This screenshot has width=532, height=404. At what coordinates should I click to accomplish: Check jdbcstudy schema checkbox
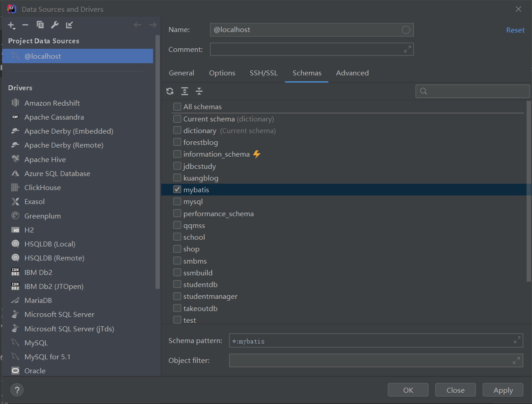(x=177, y=166)
